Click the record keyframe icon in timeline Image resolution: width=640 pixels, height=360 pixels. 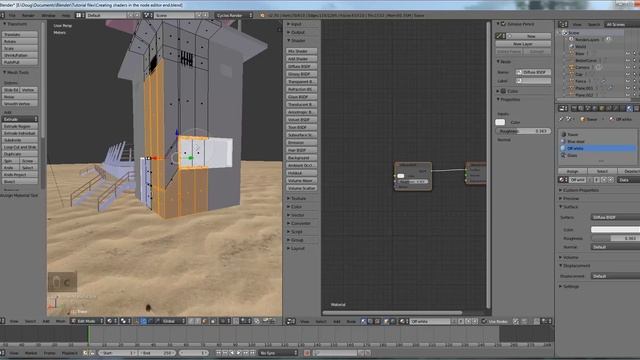point(307,353)
